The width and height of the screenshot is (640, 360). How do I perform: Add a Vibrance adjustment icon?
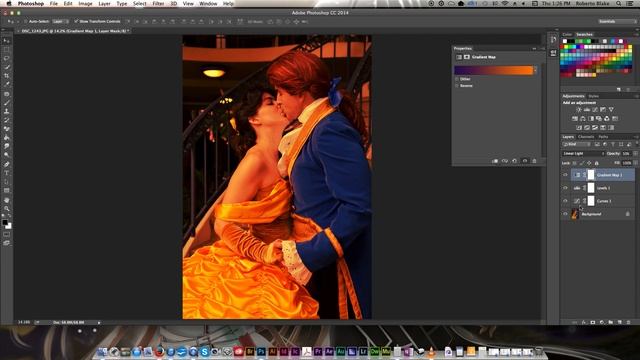click(611, 109)
